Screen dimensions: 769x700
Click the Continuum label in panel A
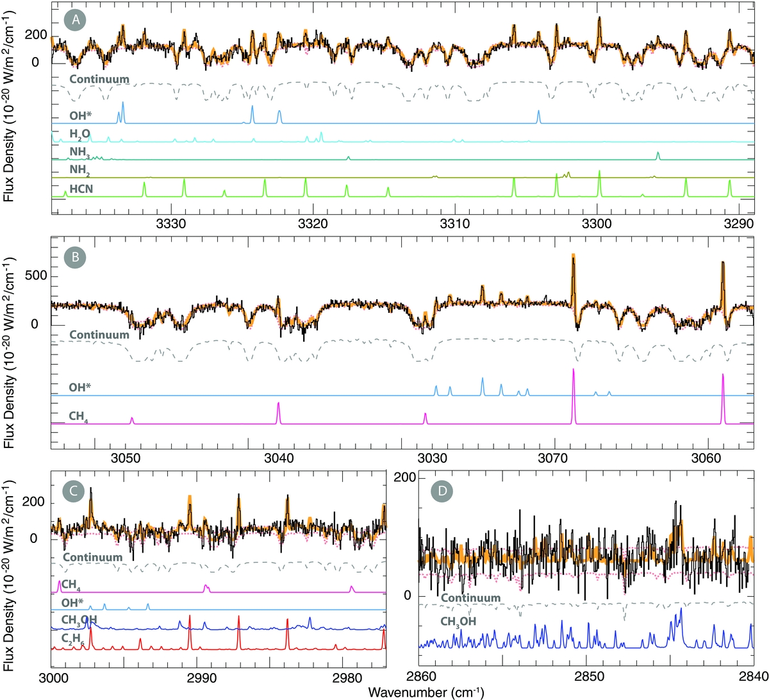point(99,79)
